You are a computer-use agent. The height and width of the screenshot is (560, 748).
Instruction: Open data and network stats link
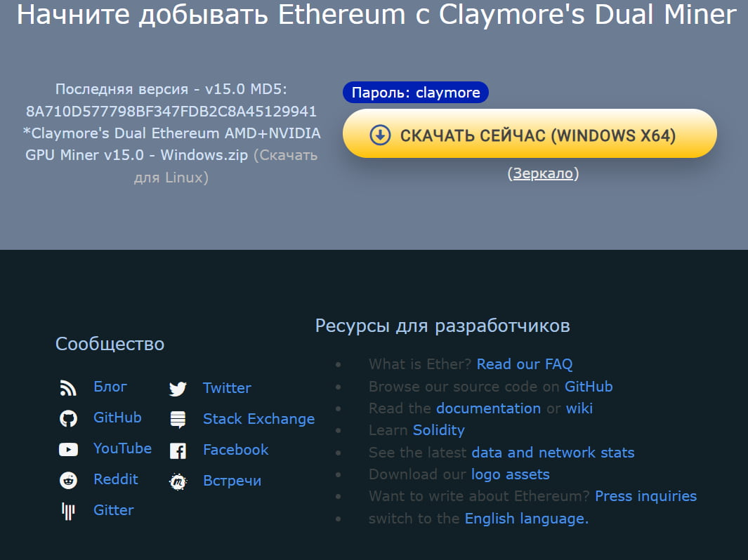(553, 453)
